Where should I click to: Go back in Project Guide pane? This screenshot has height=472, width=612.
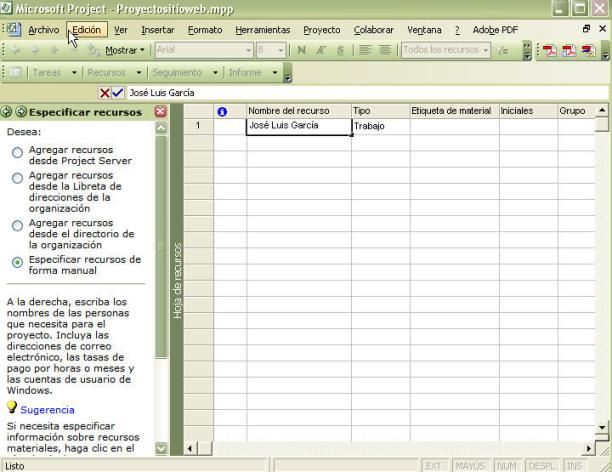pyautogui.click(x=6, y=112)
